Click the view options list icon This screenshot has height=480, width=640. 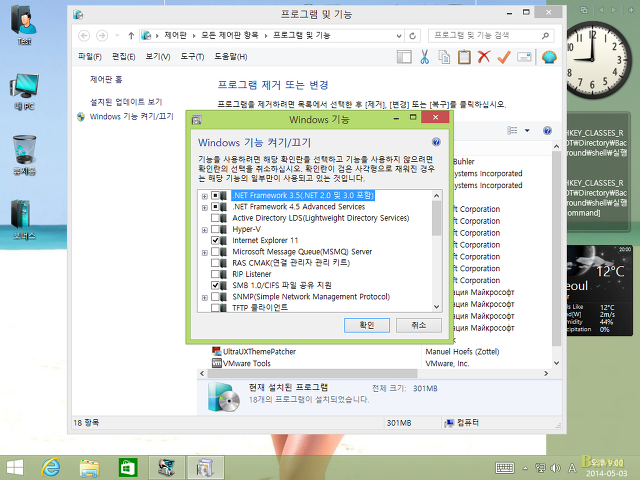coord(512,131)
